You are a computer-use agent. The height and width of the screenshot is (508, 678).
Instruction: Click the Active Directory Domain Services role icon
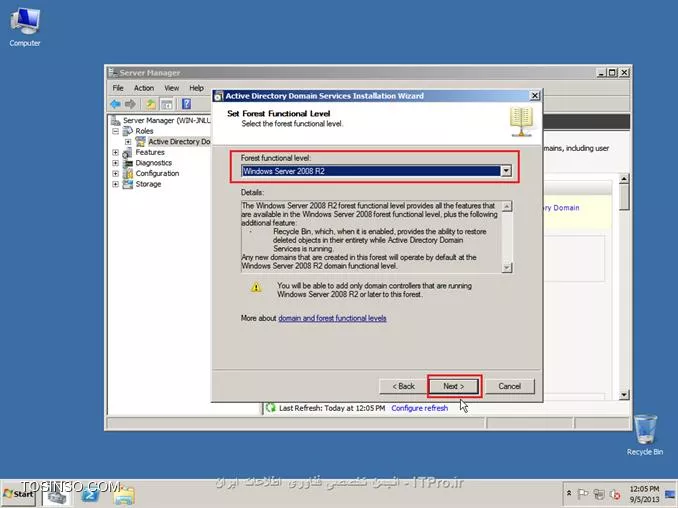click(x=141, y=141)
